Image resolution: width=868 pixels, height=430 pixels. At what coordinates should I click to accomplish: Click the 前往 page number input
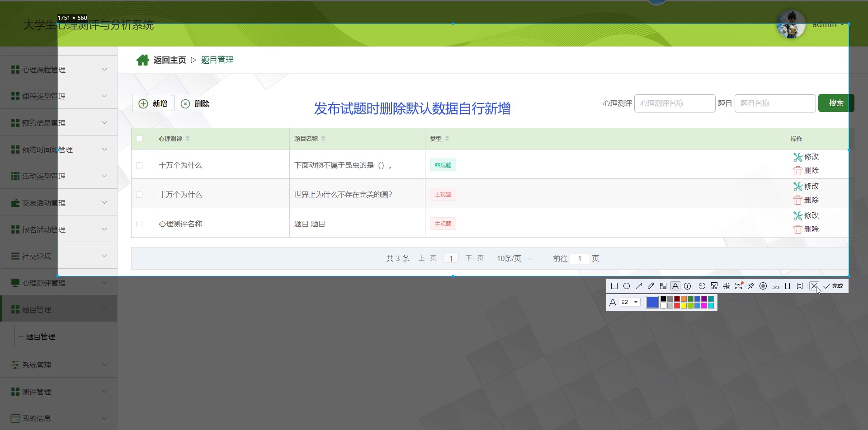(x=580, y=258)
